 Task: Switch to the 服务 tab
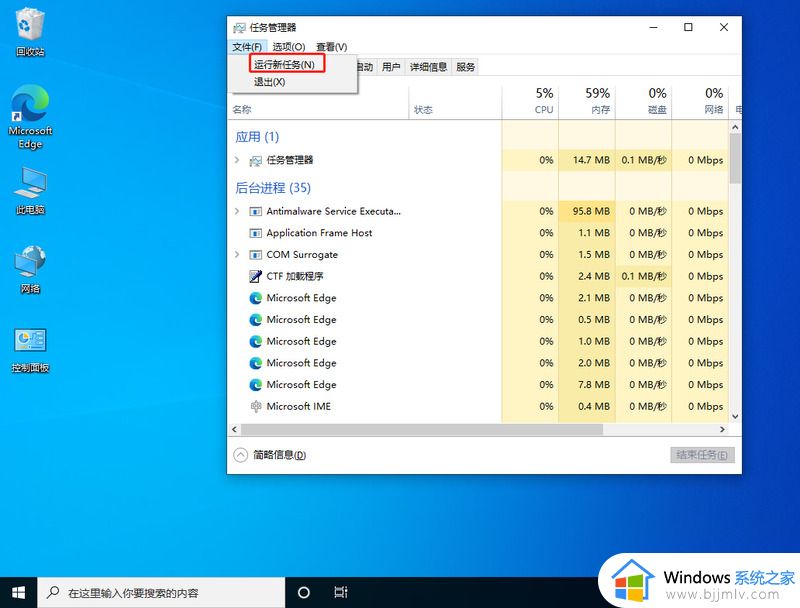pos(465,67)
